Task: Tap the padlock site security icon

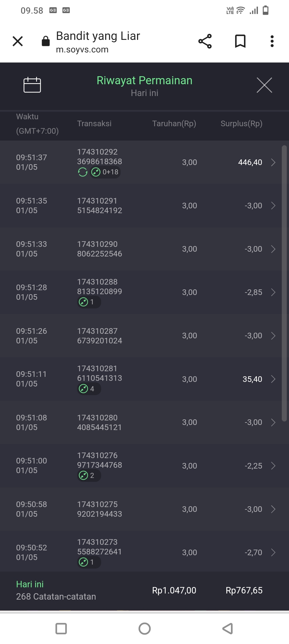Action: (46, 41)
